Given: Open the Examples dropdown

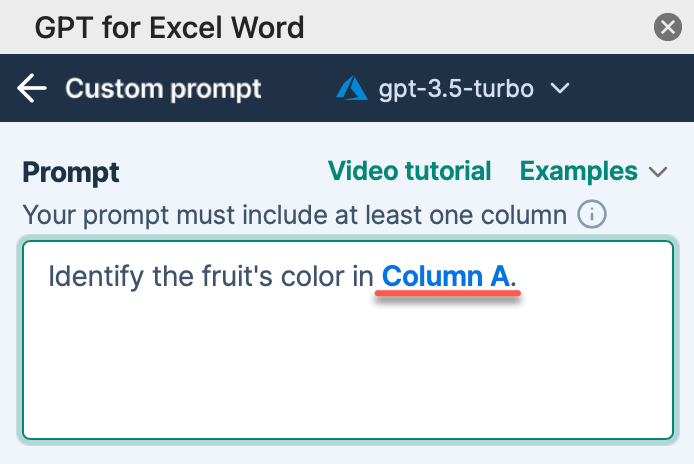Looking at the screenshot, I should 579,171.
